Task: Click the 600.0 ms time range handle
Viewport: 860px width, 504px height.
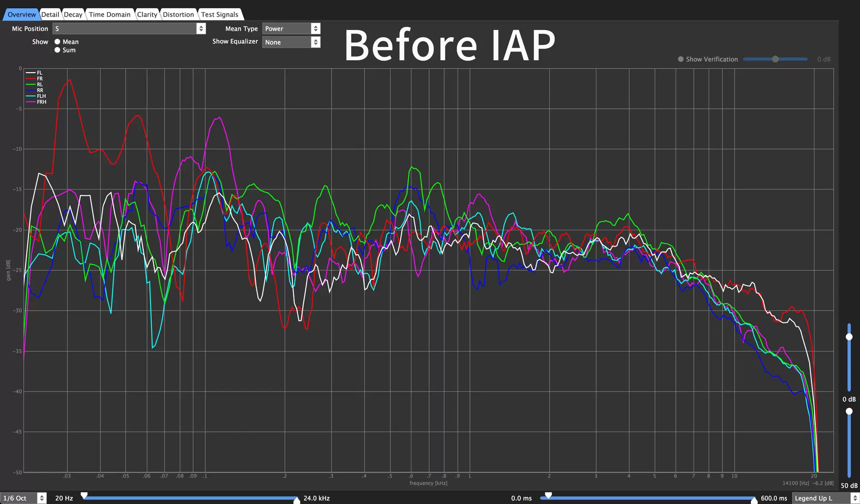Action: pyautogui.click(x=754, y=500)
